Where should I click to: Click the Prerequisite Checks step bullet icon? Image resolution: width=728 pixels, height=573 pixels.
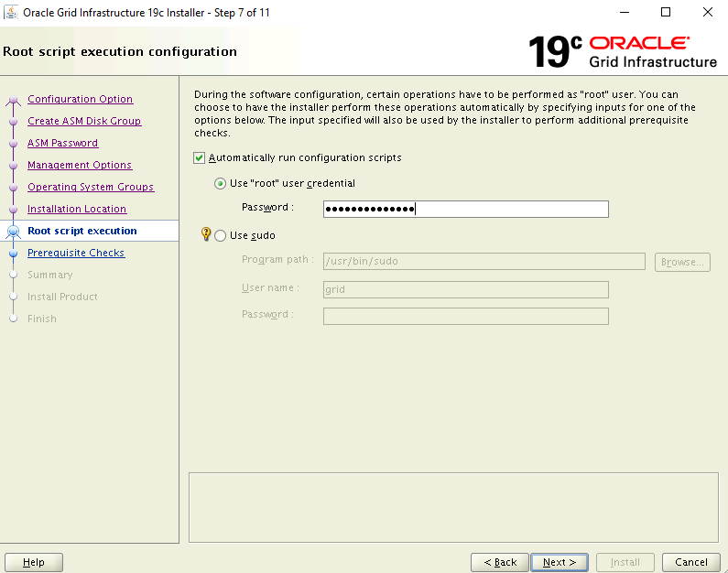click(x=14, y=253)
